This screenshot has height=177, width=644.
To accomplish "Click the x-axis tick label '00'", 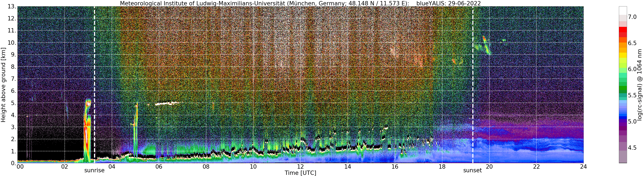I will (20, 166).
